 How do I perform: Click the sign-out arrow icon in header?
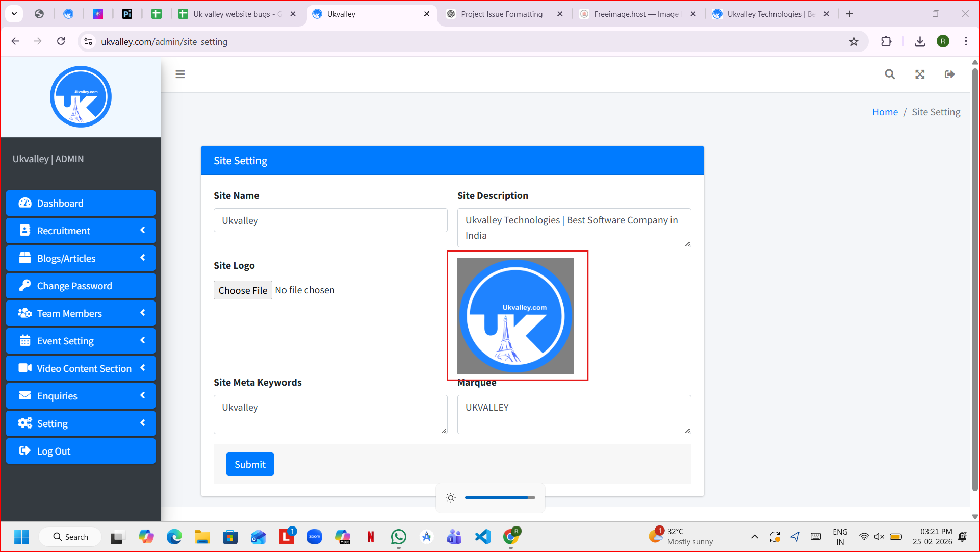(949, 74)
